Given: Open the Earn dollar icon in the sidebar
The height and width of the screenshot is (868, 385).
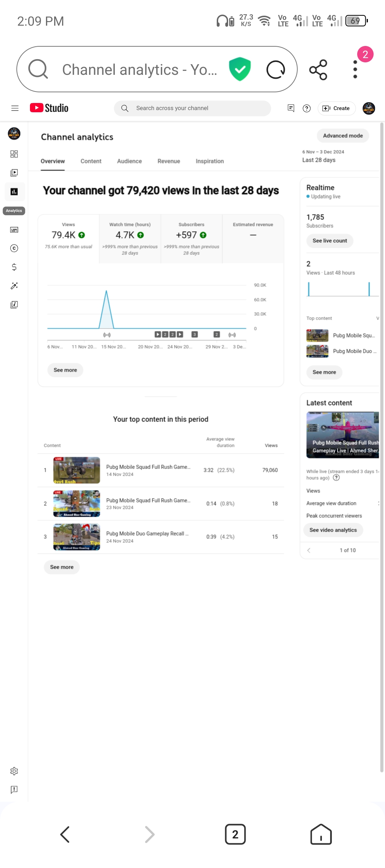Looking at the screenshot, I should tap(14, 267).
